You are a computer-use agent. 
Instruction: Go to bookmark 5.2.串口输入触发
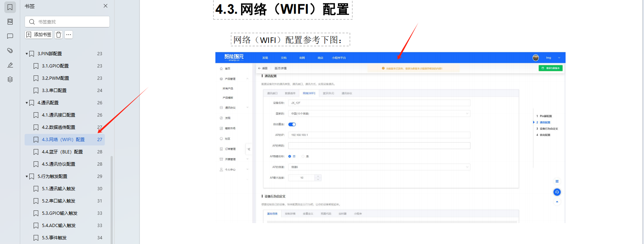click(x=59, y=201)
